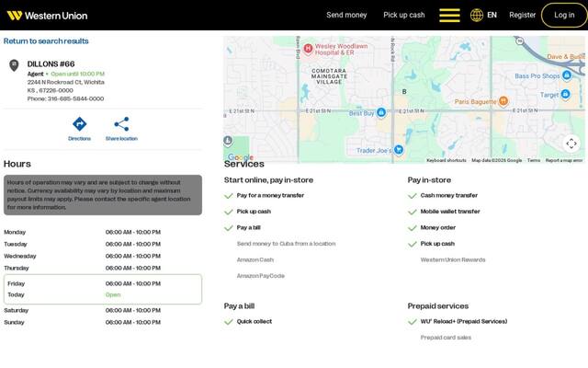Click the Western Union logo
Viewport: 588px width, 368px height.
tap(47, 16)
